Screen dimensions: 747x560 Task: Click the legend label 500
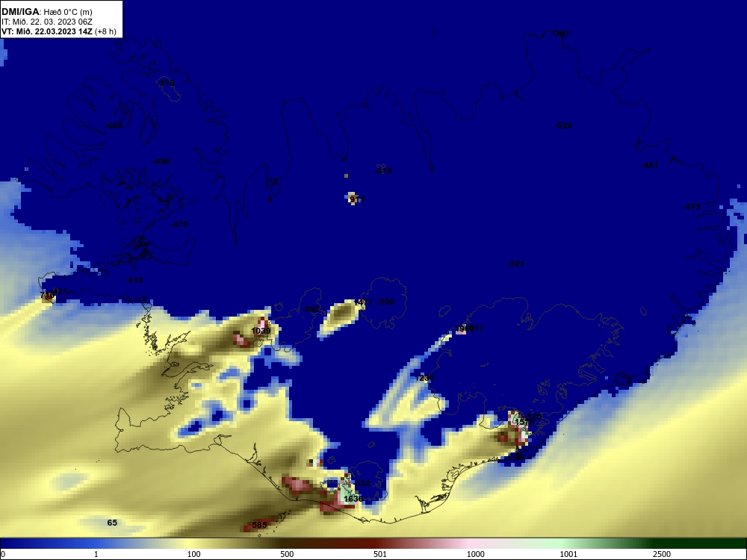[287, 554]
